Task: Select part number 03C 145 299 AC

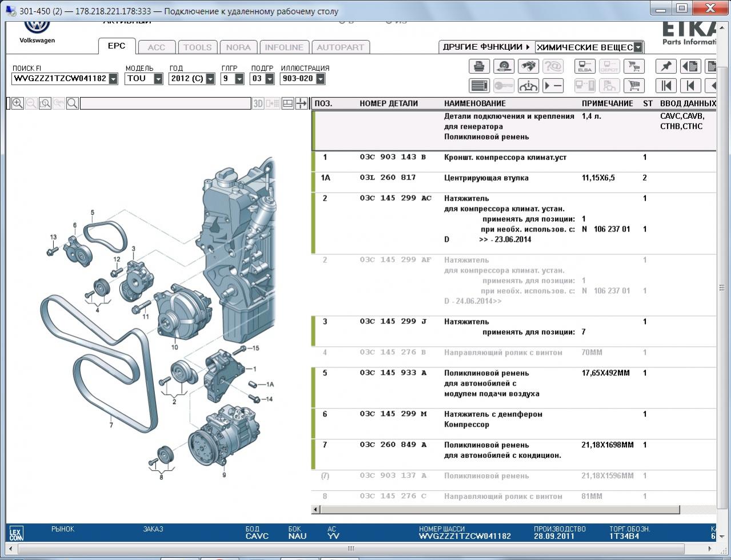Action: 396,198
